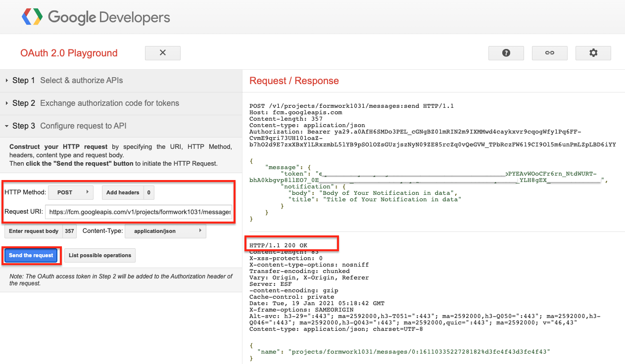Click the Date: Tue, 19 Jan 2021 line
This screenshot has width=625, height=364.
click(x=317, y=303)
